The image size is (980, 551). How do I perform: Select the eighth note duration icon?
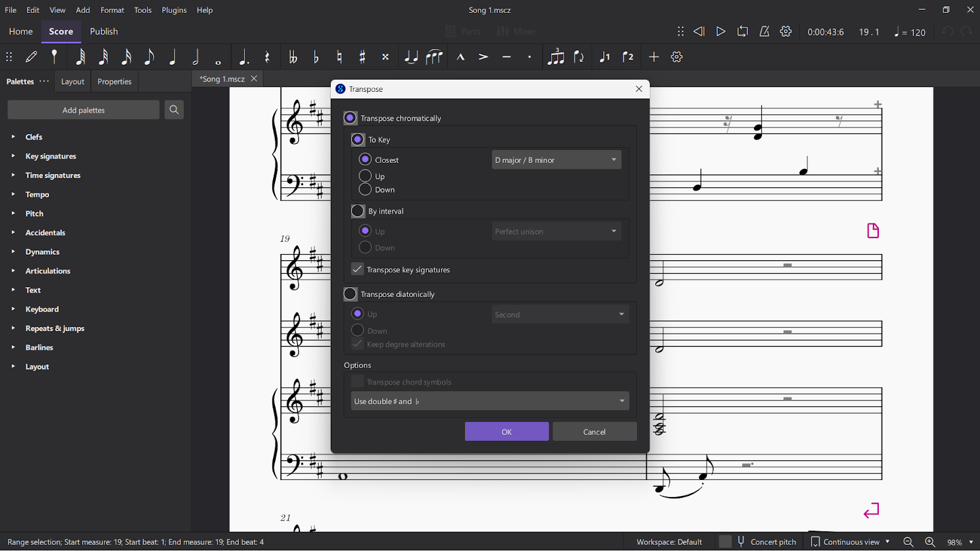pyautogui.click(x=149, y=57)
